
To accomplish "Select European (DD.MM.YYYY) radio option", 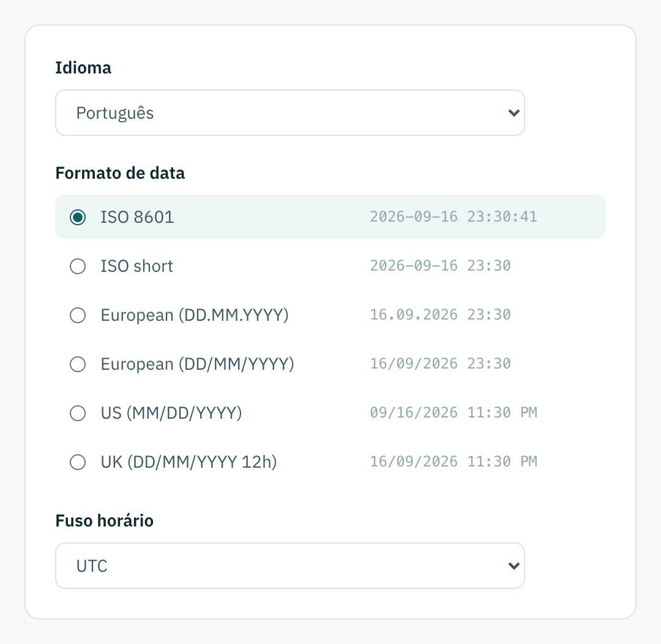I will click(78, 315).
